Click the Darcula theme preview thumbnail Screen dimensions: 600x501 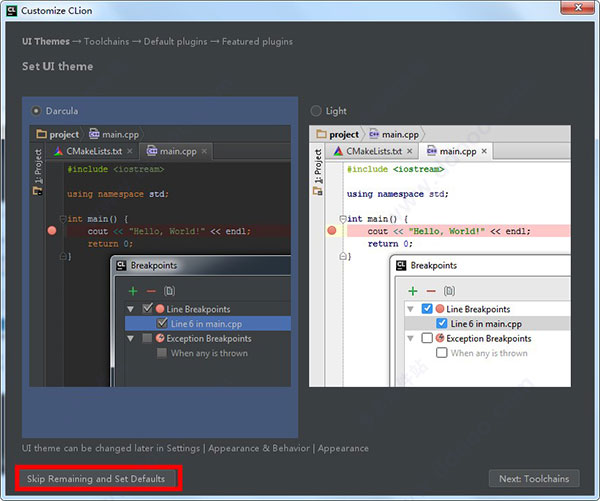pos(160,256)
